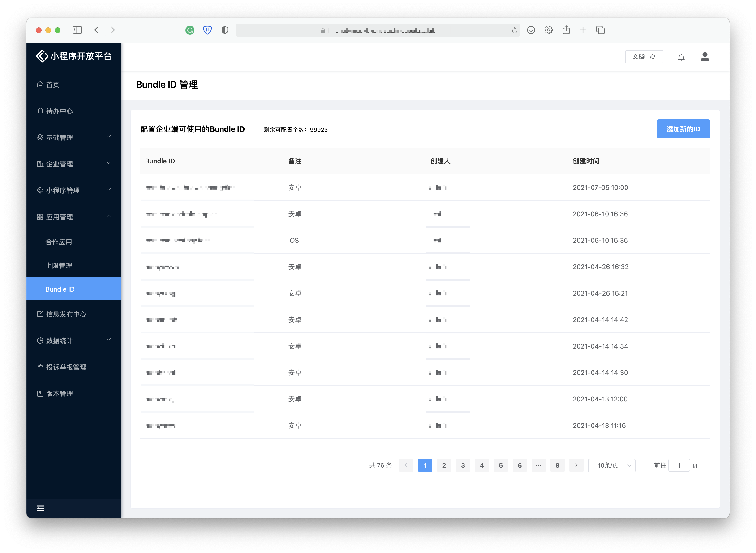This screenshot has width=756, height=553.
Task: Collapse 应用管理 menu
Action: (x=74, y=217)
